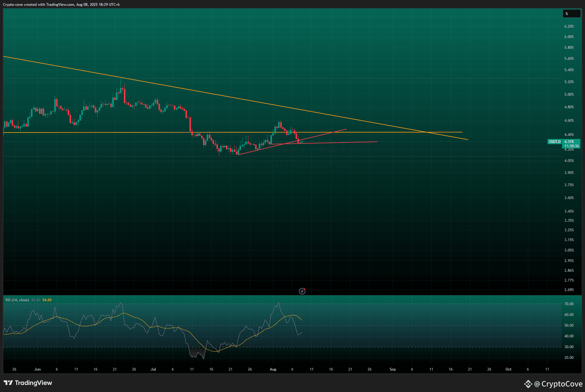
Task: Click the 4.05% scale label
Action: (569, 161)
